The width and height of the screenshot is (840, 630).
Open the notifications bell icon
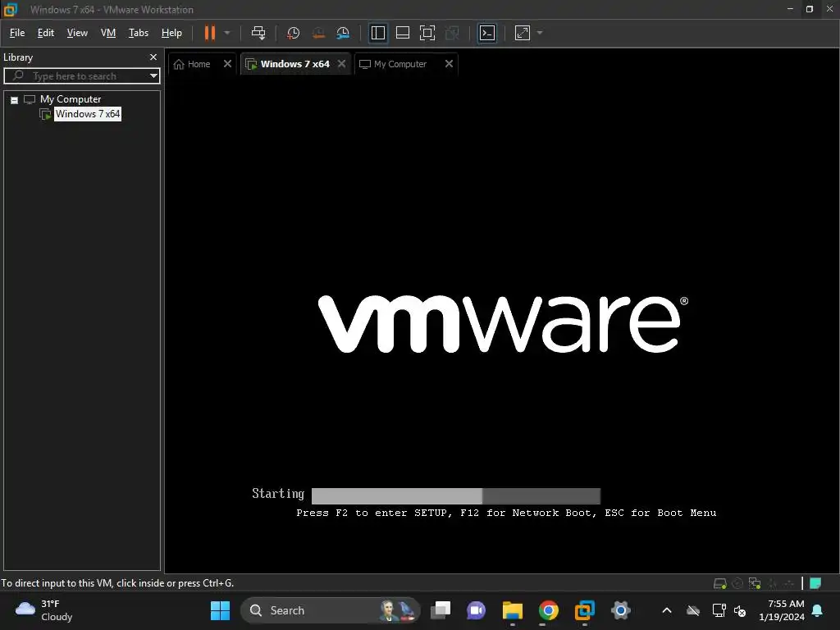click(x=818, y=610)
